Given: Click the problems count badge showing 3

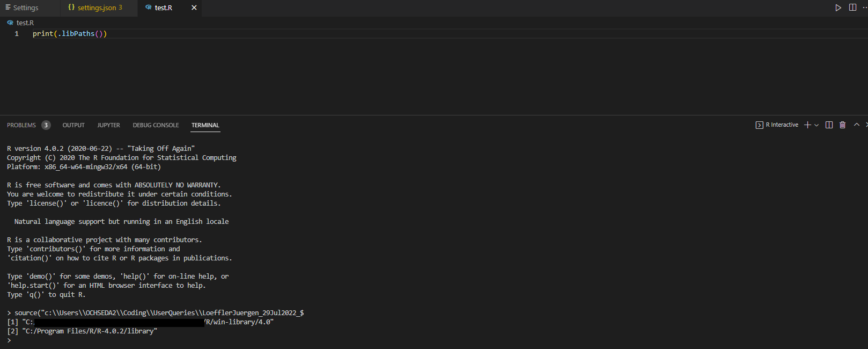Looking at the screenshot, I should (46, 125).
